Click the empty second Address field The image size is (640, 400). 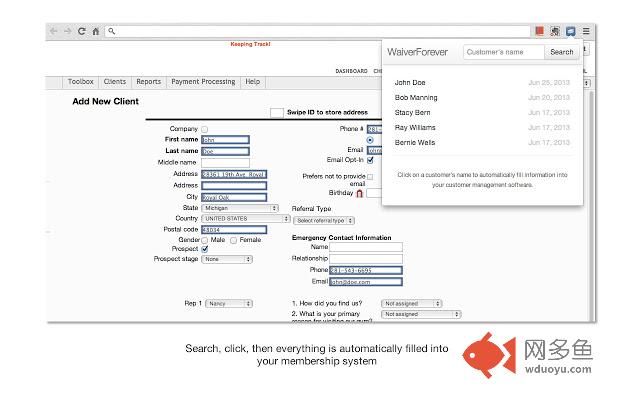click(234, 186)
